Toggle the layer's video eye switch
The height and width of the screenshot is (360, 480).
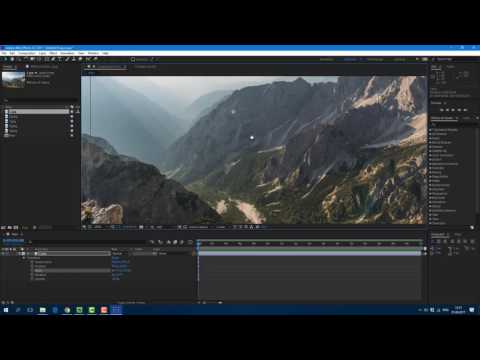pos(3,254)
